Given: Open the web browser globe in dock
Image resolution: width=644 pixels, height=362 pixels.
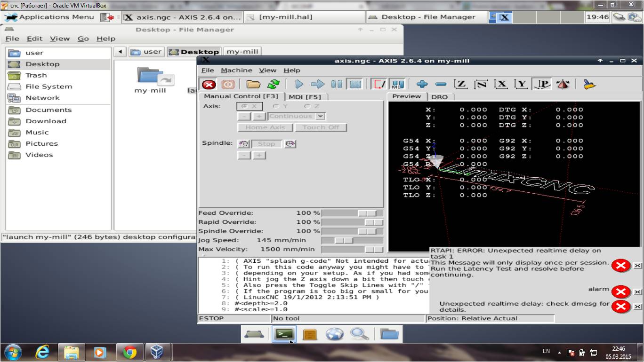Looking at the screenshot, I should [x=334, y=334].
